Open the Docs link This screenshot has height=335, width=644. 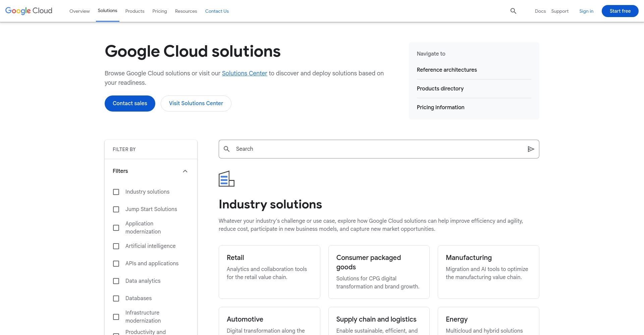pos(540,11)
